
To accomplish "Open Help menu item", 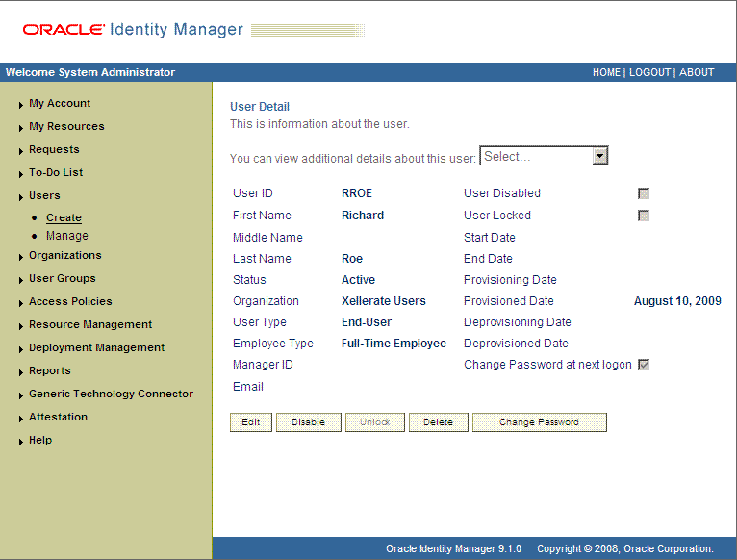I will [40, 439].
